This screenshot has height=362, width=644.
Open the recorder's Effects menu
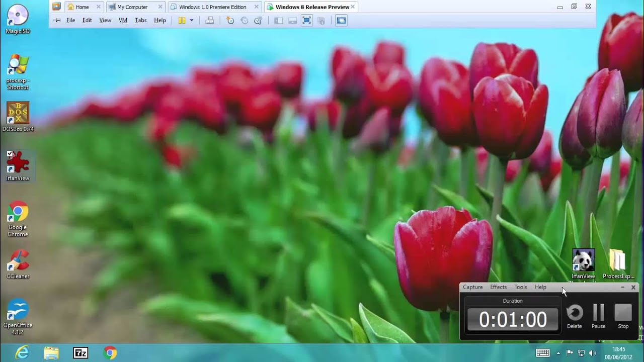click(499, 287)
